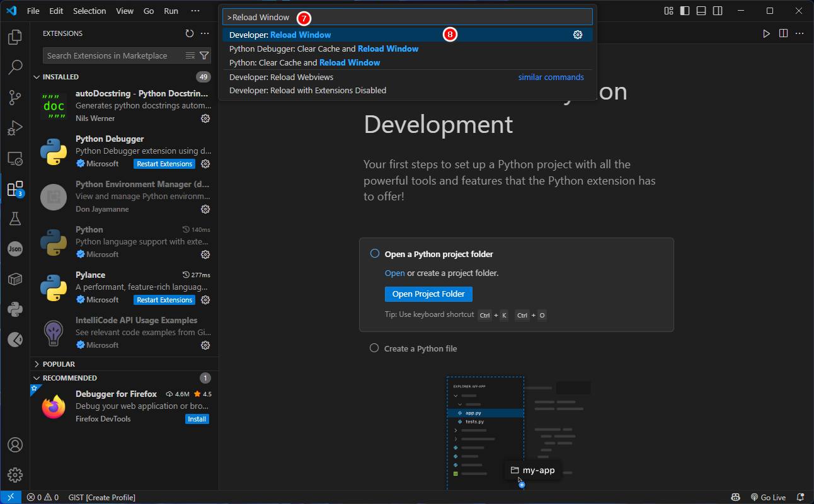Open the extensions filter funnel

click(204, 55)
